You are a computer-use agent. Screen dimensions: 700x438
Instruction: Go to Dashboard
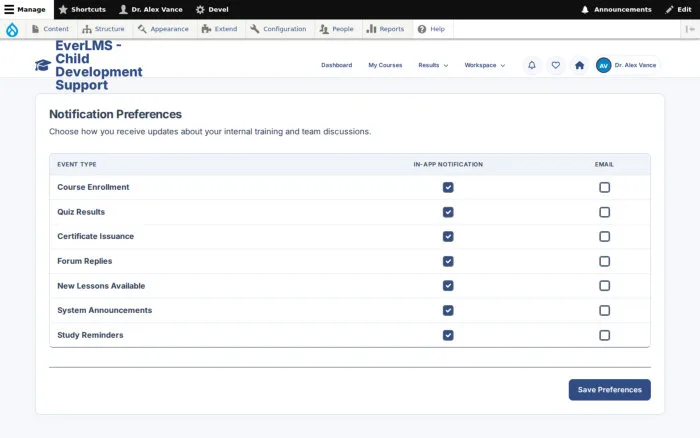337,65
